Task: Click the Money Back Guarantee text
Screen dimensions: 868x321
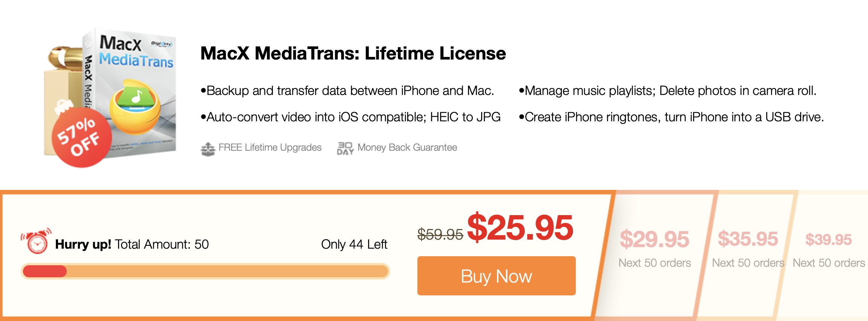Action: coord(407,148)
